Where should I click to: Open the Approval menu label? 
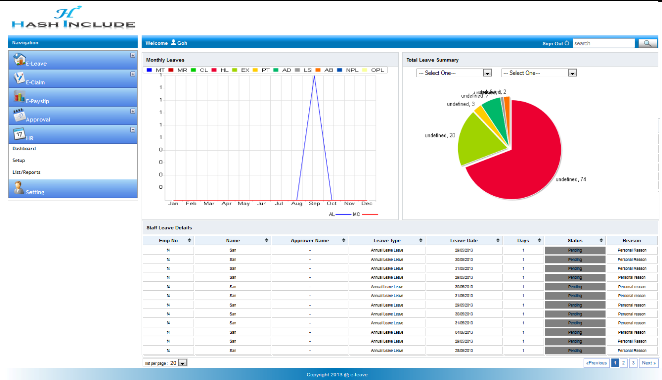tap(38, 119)
